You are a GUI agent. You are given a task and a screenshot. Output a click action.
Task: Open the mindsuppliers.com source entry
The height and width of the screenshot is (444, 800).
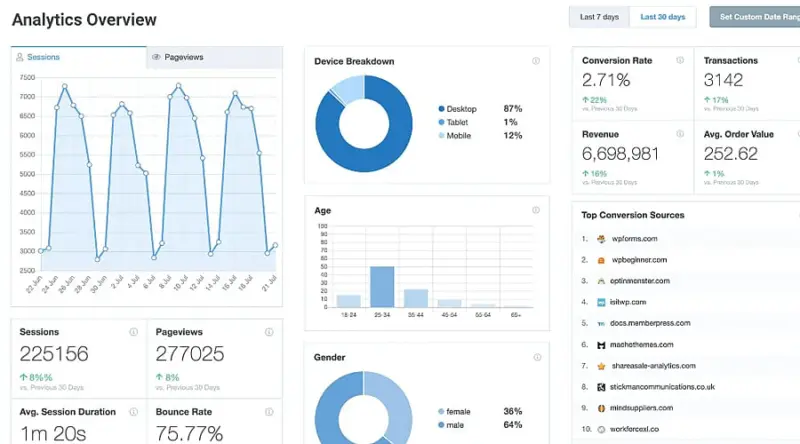[x=641, y=408]
